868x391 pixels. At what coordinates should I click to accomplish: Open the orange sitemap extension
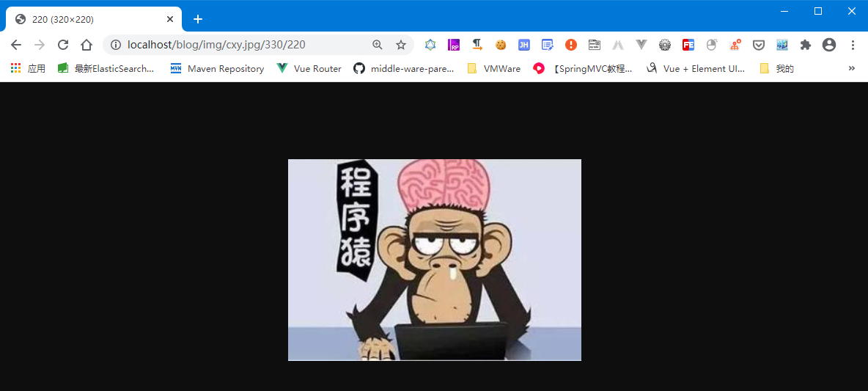point(735,45)
